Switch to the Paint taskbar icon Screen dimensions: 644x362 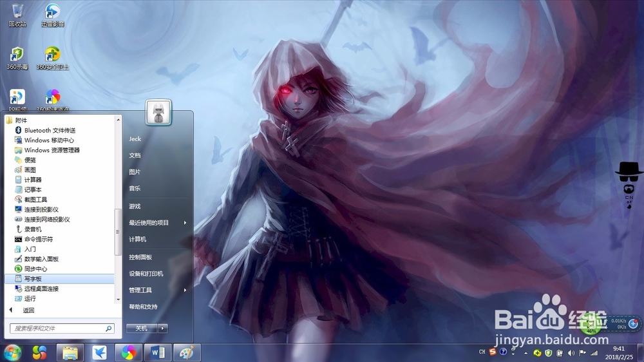pos(187,352)
